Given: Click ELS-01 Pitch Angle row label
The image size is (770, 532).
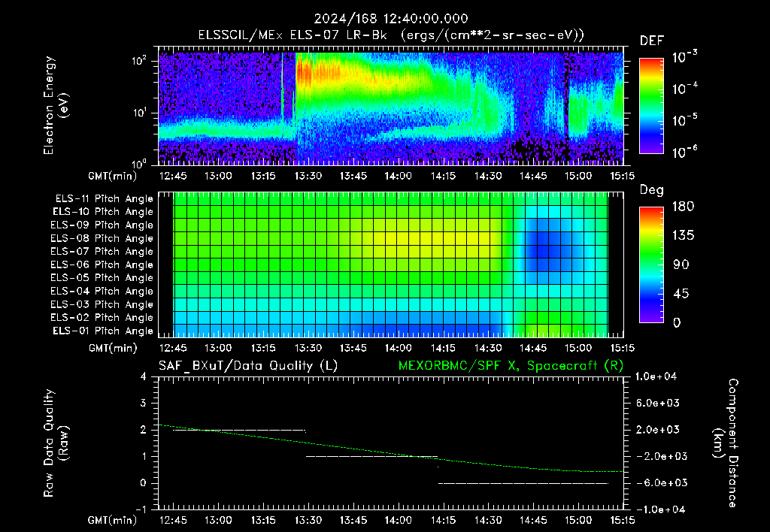Looking at the screenshot, I should [103, 331].
